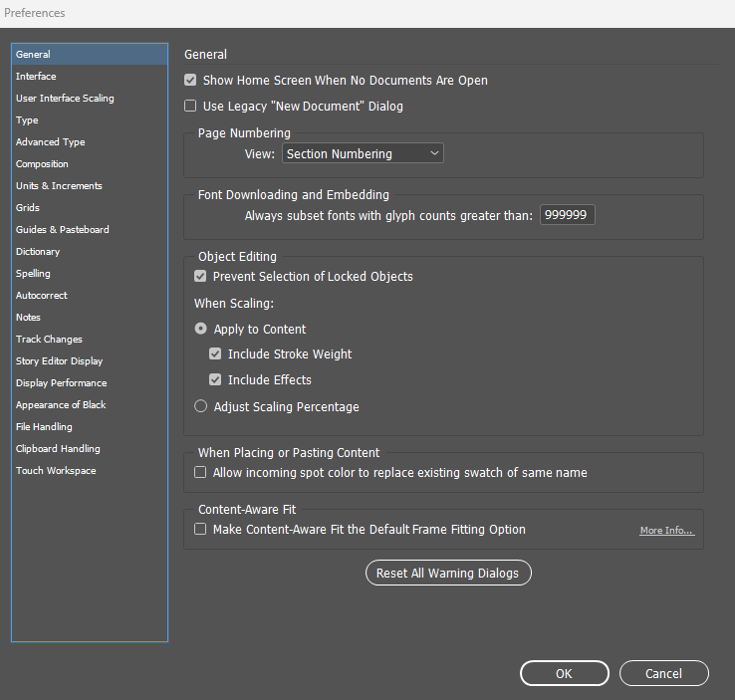
Task: Select the File Handling category
Action: pyautogui.click(x=90, y=427)
